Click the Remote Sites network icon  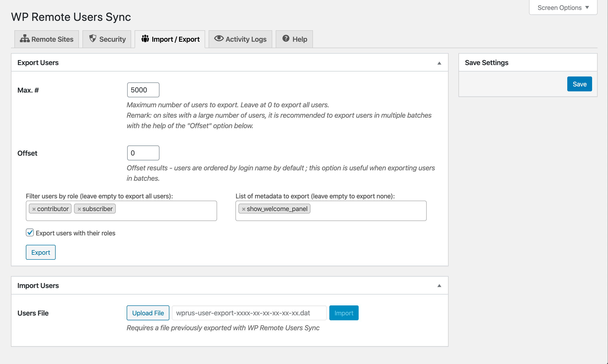[25, 38]
